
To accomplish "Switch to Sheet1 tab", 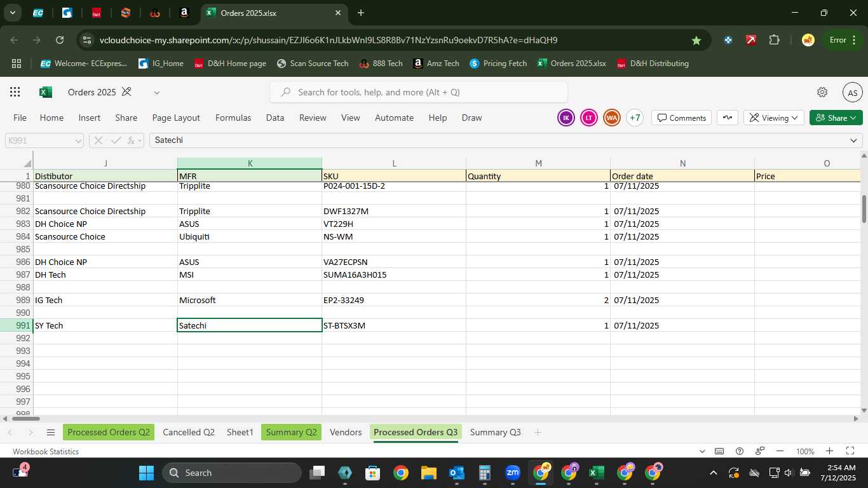I will click(240, 432).
